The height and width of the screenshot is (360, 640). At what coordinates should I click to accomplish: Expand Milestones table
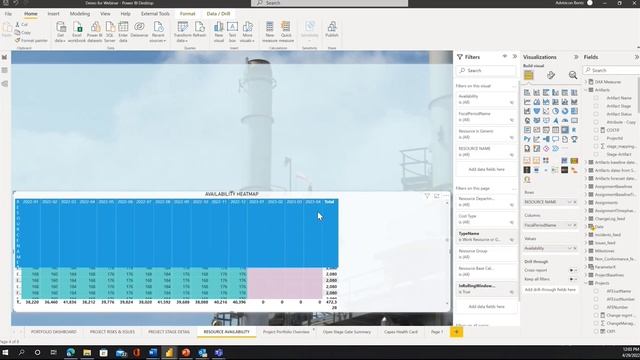point(586,251)
